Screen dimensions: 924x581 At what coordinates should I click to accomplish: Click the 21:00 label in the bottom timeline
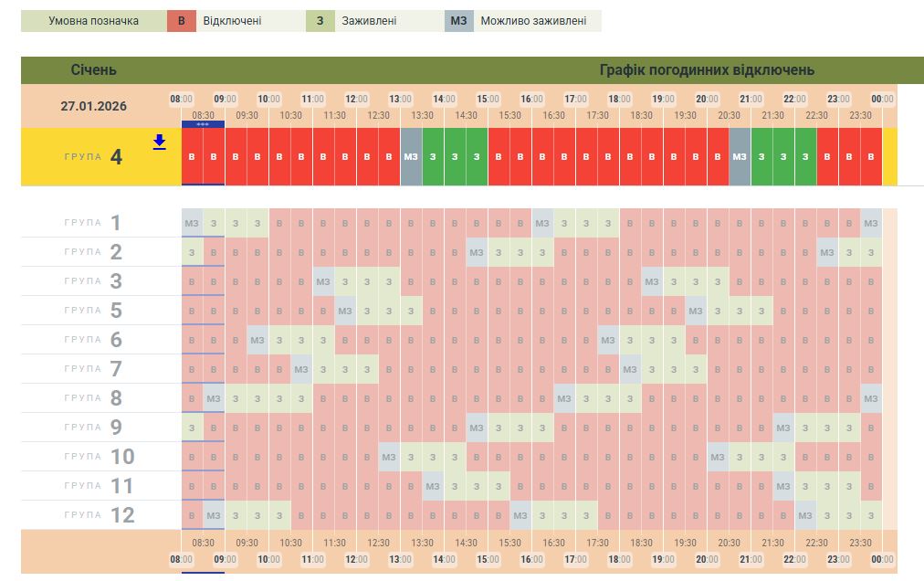tap(751, 558)
